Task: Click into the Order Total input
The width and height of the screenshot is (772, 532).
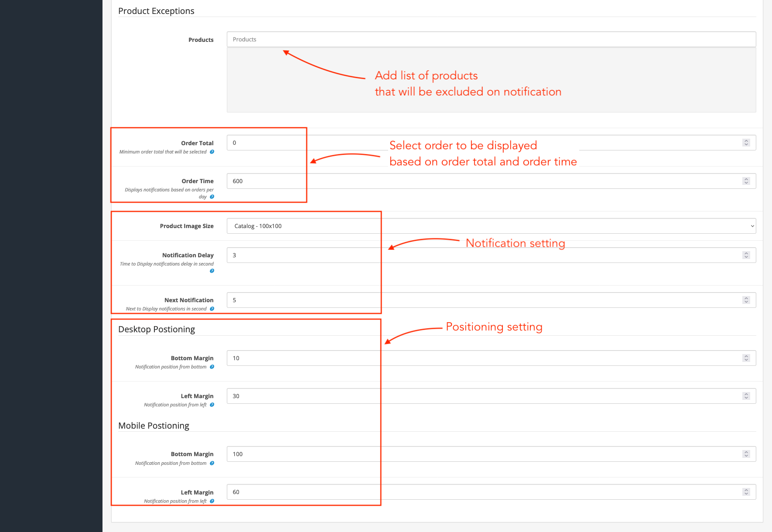Action: 480,143
